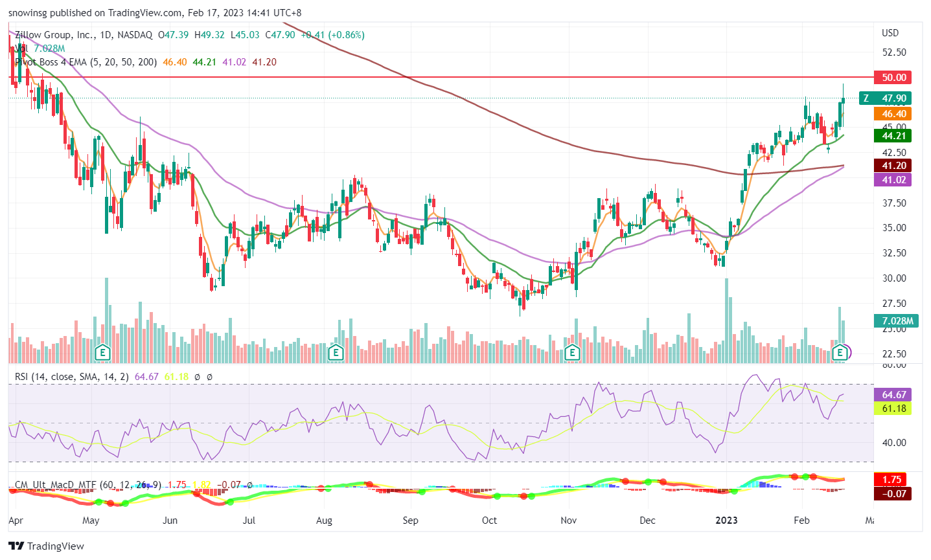Viewport: 931px width, 560px height.
Task: Open the August earnings E marker
Action: (x=335, y=352)
